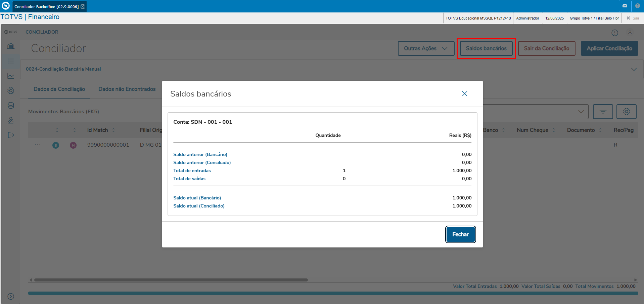Click the magenta M badge in row

[x=73, y=145]
